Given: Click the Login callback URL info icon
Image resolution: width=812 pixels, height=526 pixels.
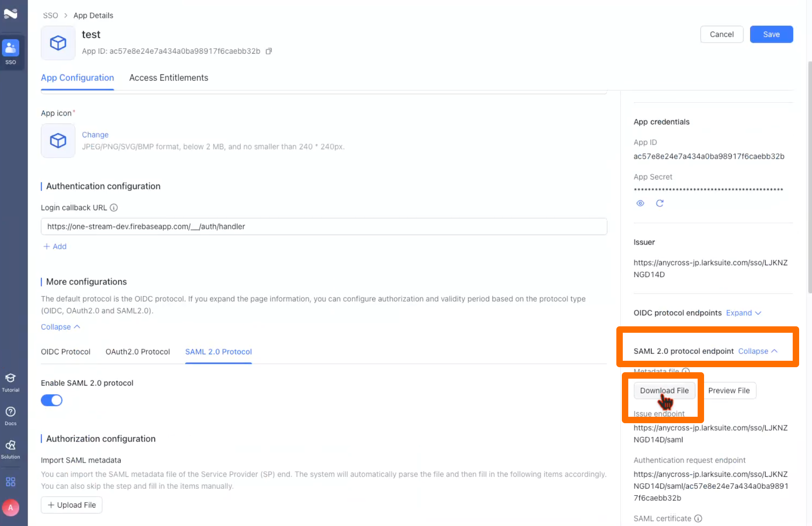Looking at the screenshot, I should pyautogui.click(x=114, y=207).
